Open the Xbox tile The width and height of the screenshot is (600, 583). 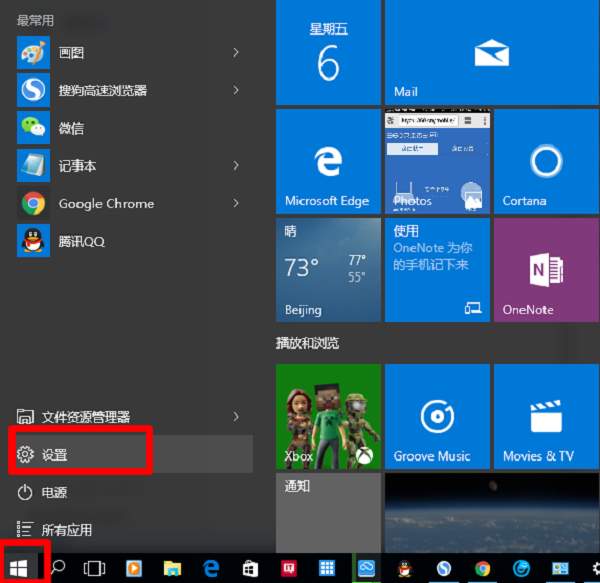coord(328,416)
